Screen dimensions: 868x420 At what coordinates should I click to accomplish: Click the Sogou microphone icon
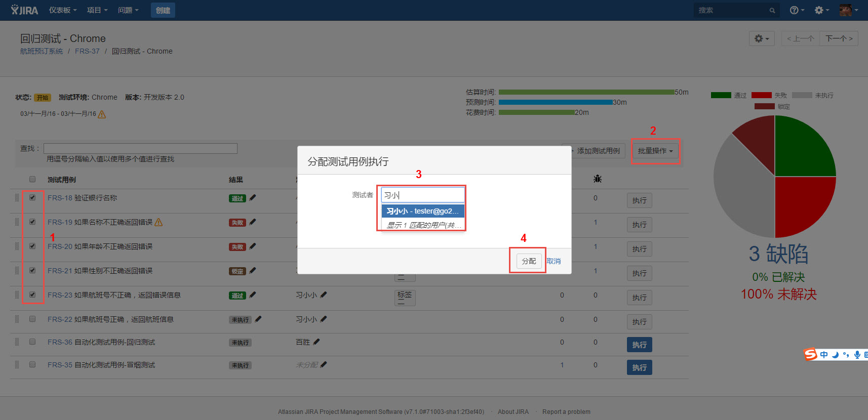[857, 355]
